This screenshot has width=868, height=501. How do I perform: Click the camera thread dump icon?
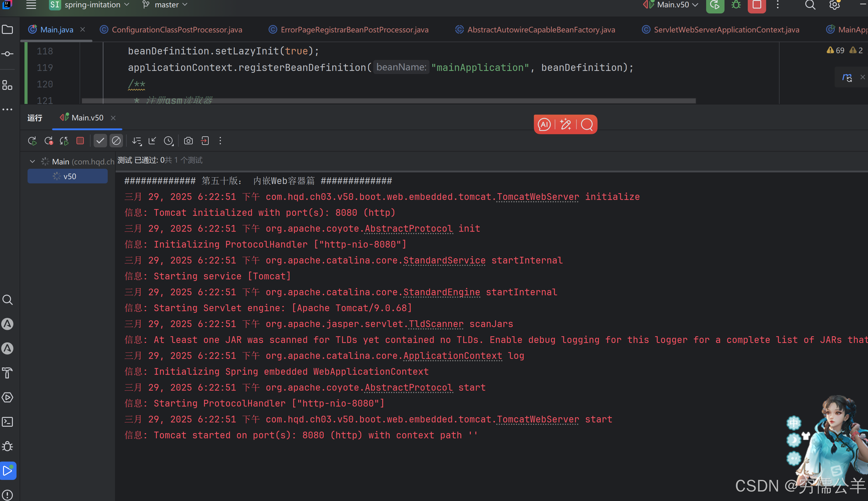tap(188, 141)
